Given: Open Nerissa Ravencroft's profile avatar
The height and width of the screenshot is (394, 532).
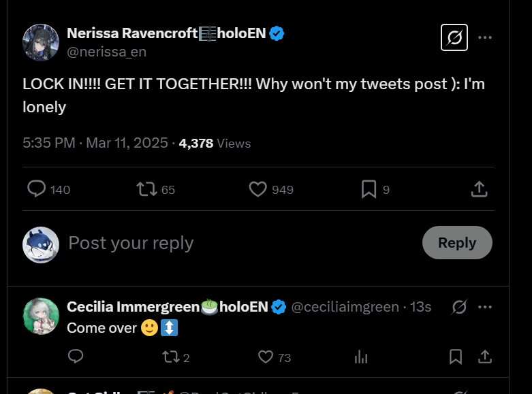Looking at the screenshot, I should (41, 42).
